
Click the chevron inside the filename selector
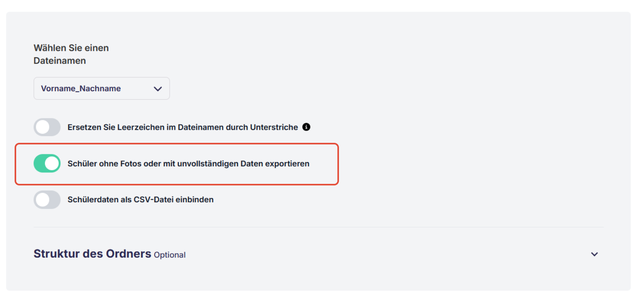tap(157, 88)
